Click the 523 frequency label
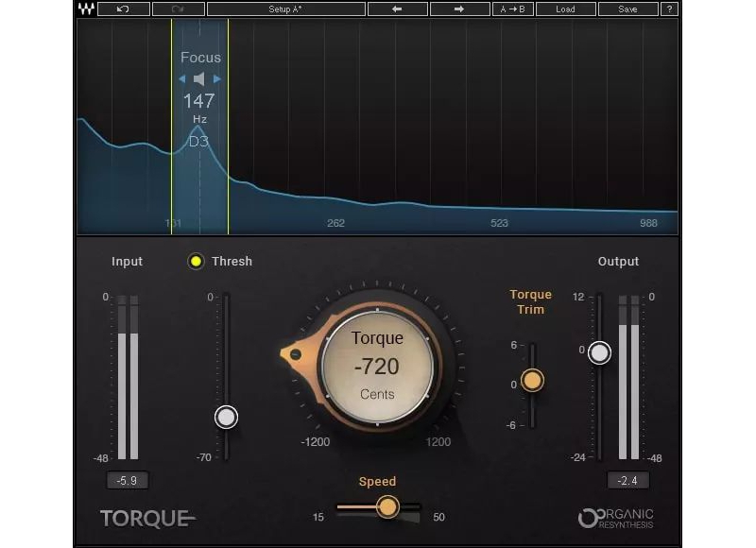The image size is (756, 548). [499, 223]
